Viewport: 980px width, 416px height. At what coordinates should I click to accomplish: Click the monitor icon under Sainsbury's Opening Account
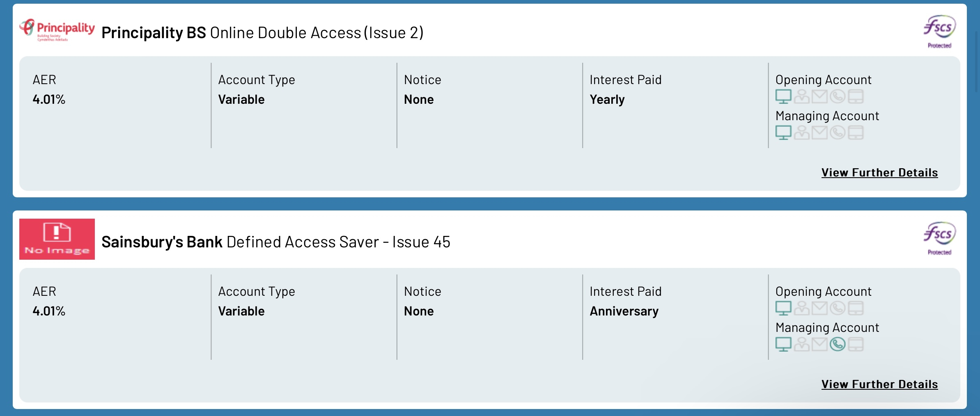(783, 308)
